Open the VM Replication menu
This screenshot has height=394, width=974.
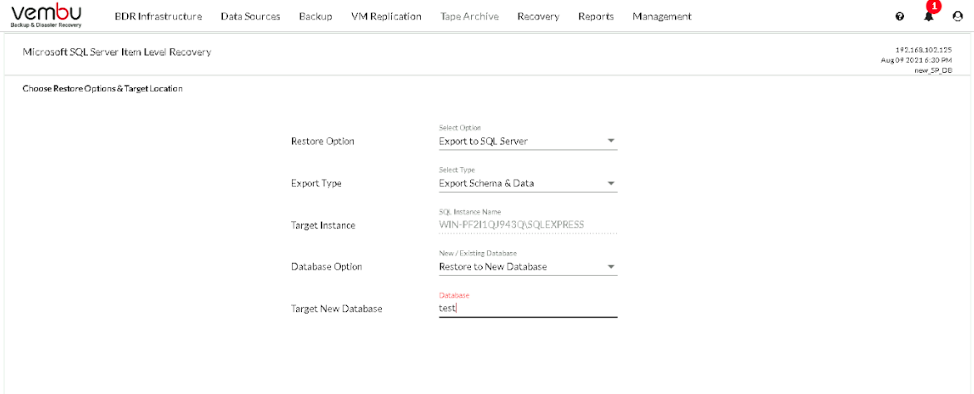click(386, 17)
